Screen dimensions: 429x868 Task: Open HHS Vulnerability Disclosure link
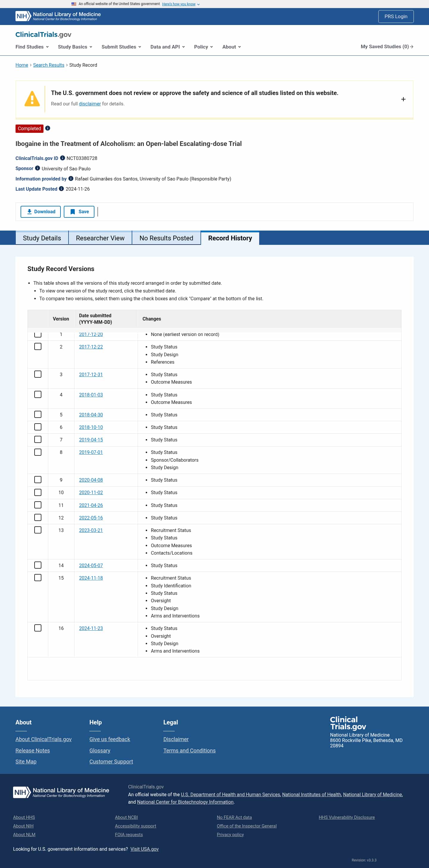coord(347,817)
